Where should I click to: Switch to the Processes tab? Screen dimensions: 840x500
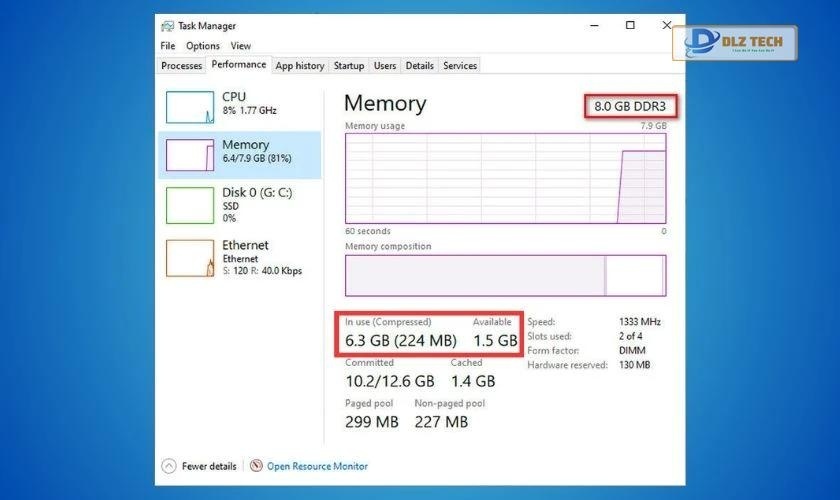tap(182, 66)
